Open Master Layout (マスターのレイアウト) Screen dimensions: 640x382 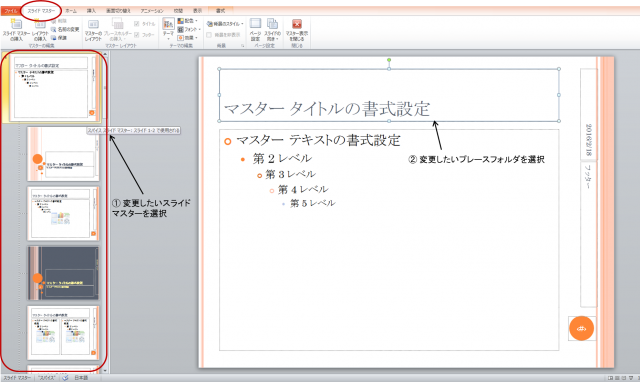(x=93, y=30)
